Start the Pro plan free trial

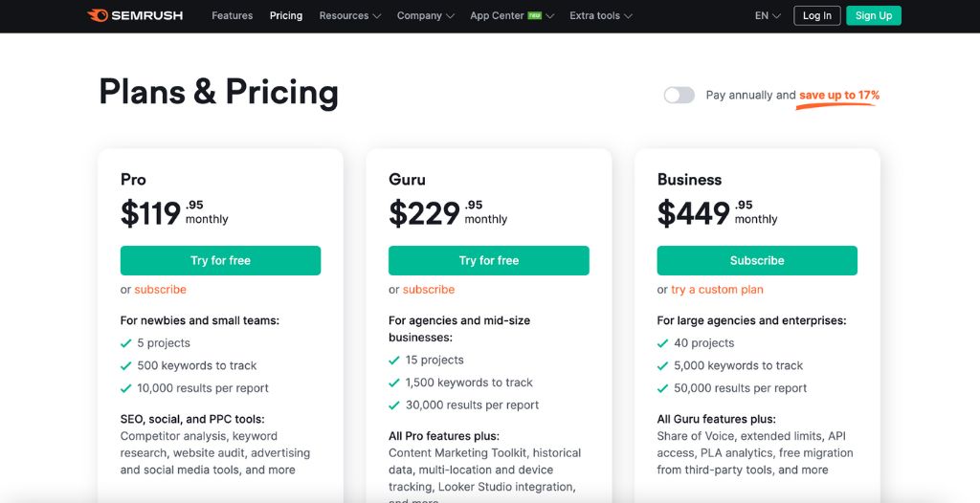coord(220,260)
